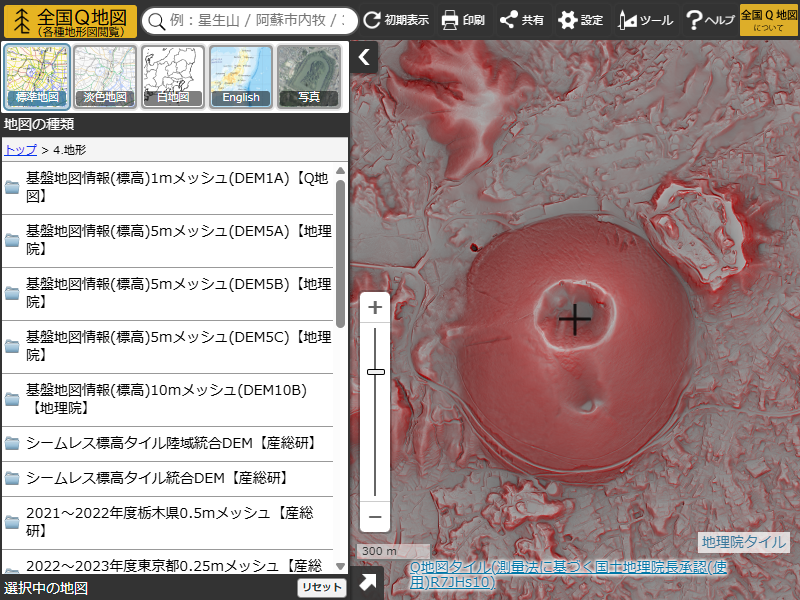
Task: Zoom out with the minus button
Action: click(x=375, y=517)
